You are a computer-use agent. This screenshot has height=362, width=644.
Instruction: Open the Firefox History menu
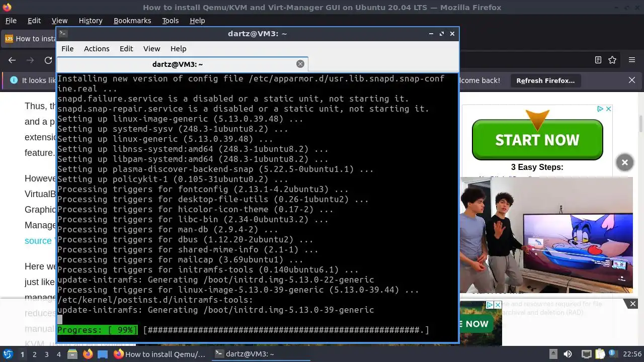[x=91, y=21]
